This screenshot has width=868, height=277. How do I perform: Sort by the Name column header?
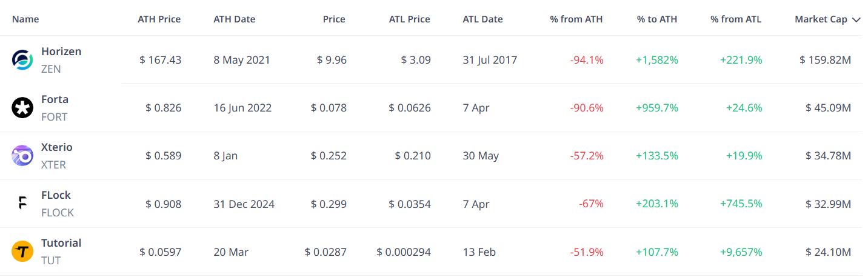(x=25, y=19)
